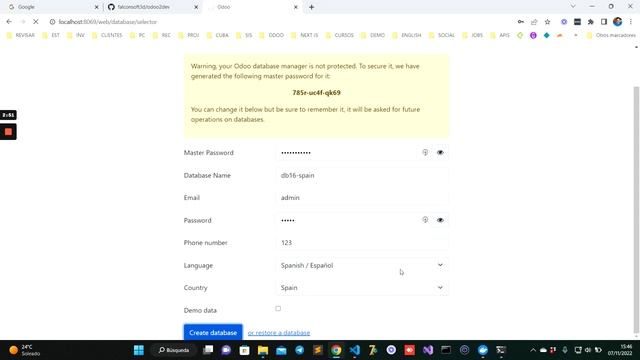Image resolution: width=640 pixels, height=360 pixels.
Task: Open the Country dropdown
Action: (362, 288)
